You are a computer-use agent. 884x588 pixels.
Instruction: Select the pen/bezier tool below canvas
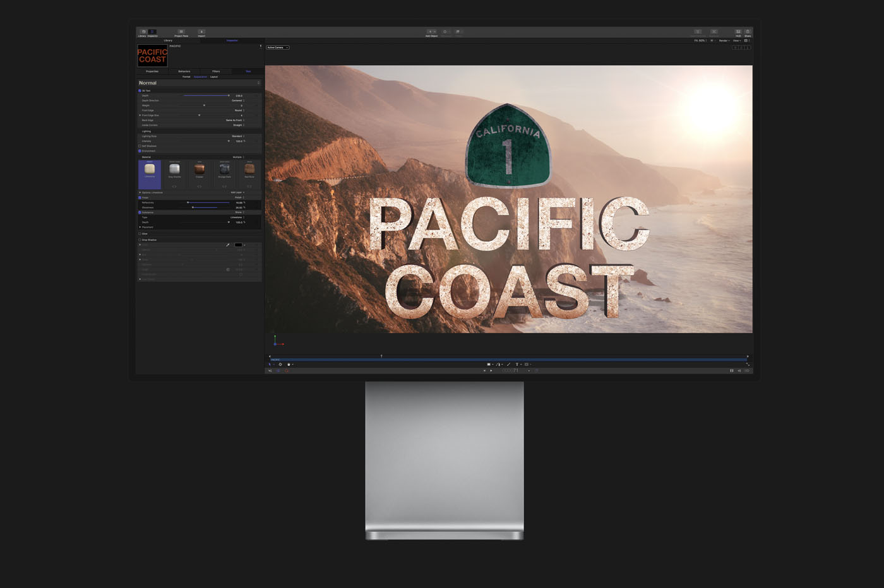tap(498, 364)
